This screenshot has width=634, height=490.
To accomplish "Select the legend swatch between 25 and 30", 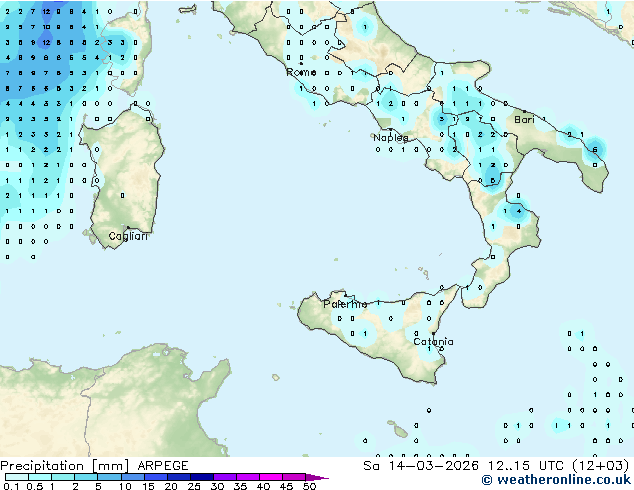I will (x=202, y=477).
